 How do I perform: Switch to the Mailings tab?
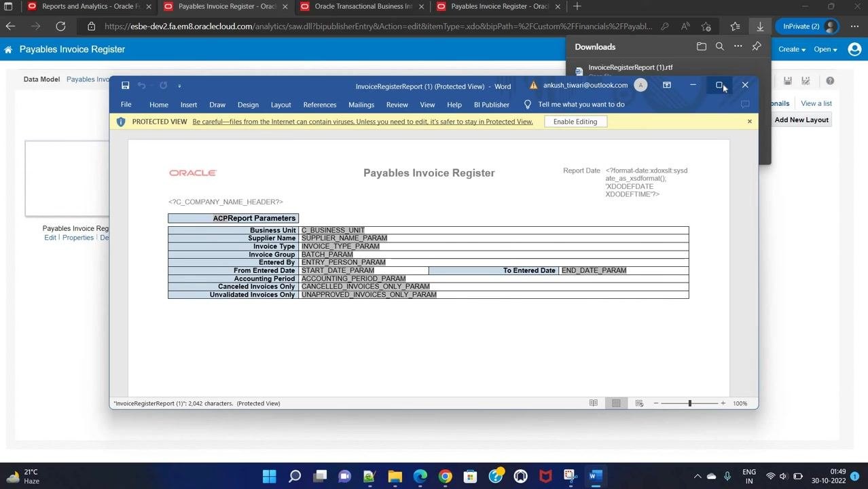tap(361, 105)
